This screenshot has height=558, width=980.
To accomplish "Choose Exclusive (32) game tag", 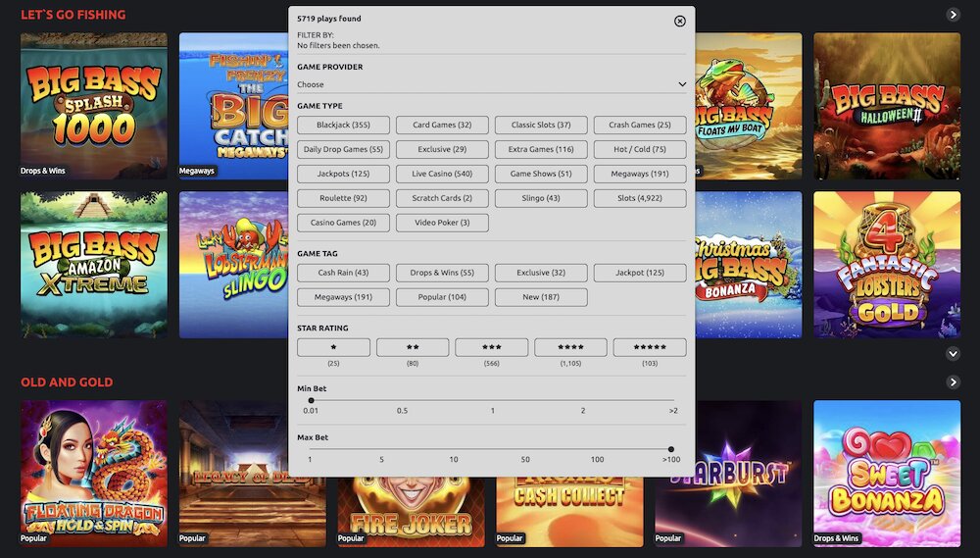I will pos(541,272).
